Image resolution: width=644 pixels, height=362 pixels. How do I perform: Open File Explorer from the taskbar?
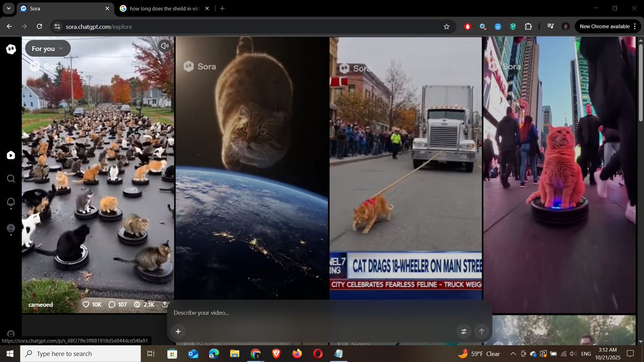pyautogui.click(x=235, y=353)
